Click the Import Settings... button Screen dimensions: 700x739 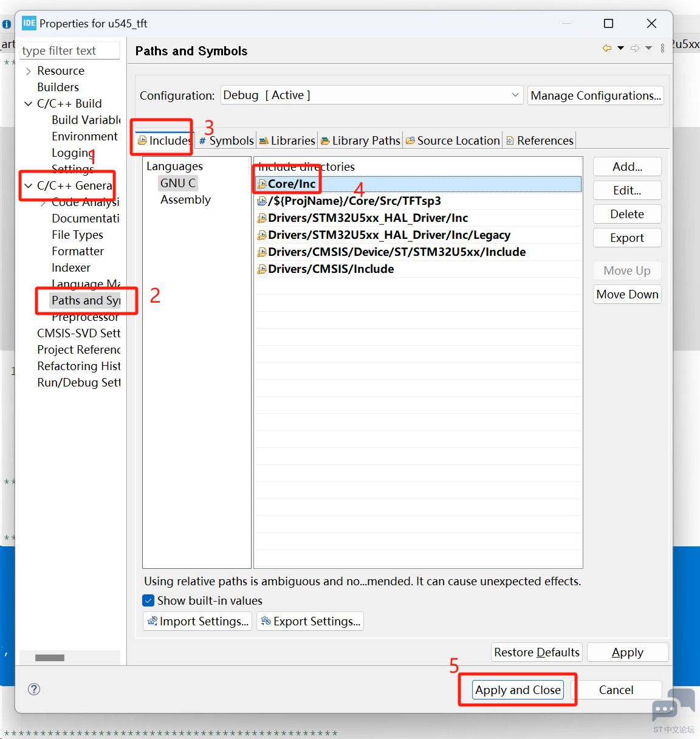[197, 621]
